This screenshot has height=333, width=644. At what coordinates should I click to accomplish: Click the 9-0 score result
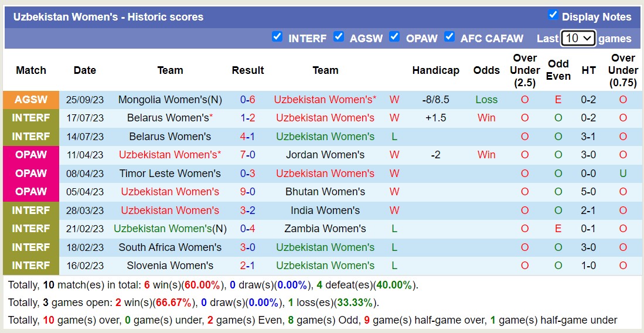(247, 192)
